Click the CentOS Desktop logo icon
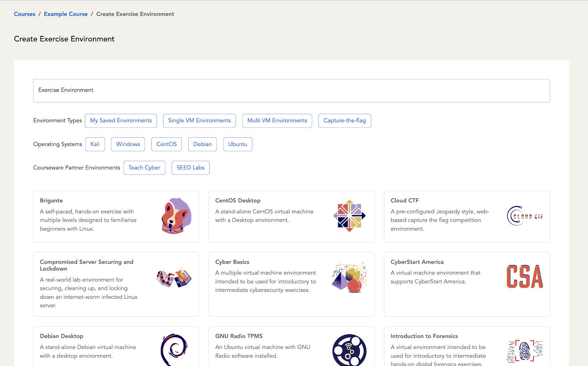588x366 pixels. (x=349, y=216)
